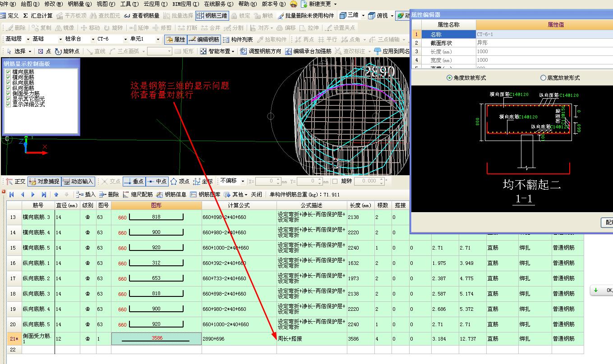Toggle 对象捕捉 object snap

click(44, 182)
